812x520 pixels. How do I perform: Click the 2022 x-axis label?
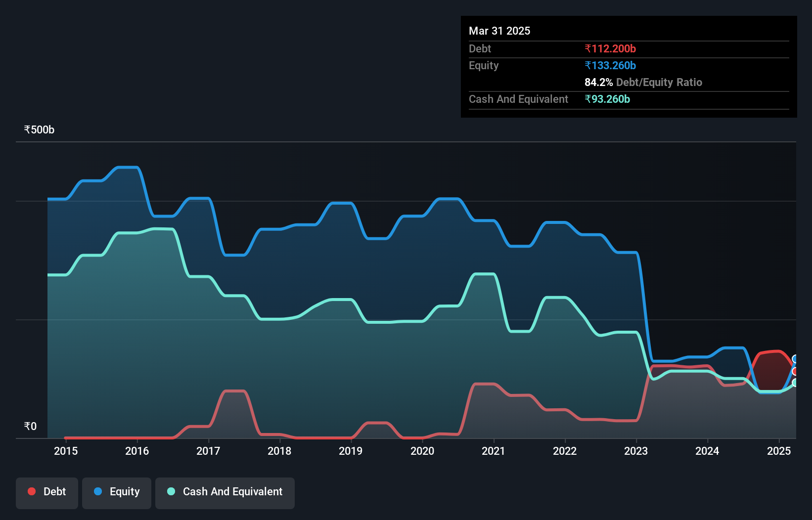pyautogui.click(x=565, y=451)
